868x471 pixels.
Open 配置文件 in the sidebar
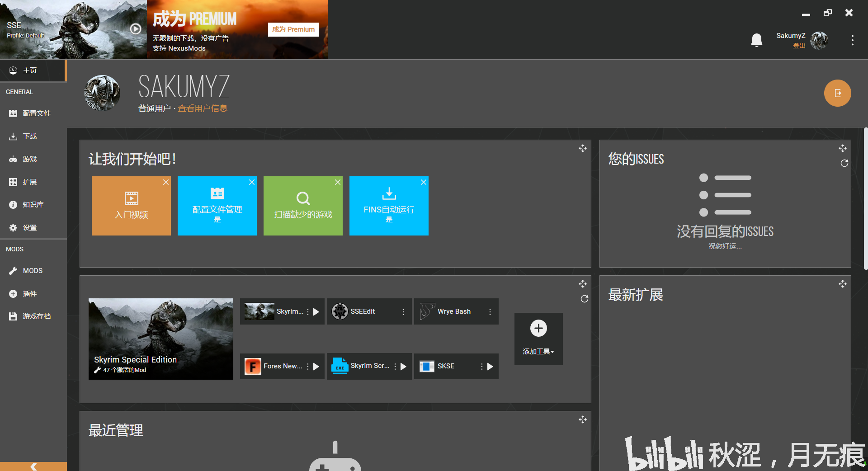(x=33, y=113)
